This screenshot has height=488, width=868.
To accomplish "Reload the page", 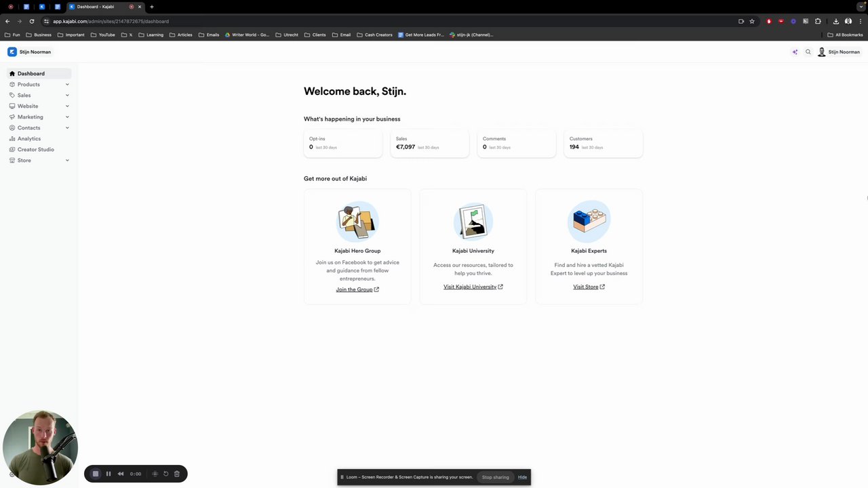I will (x=31, y=21).
